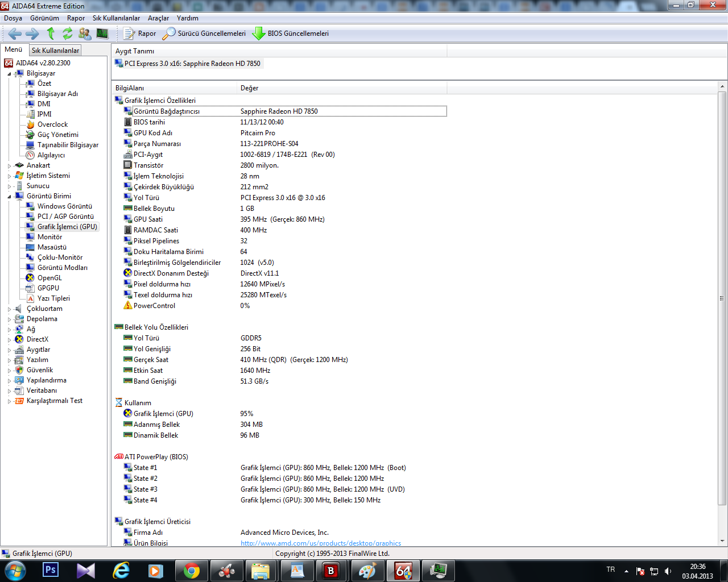The width and height of the screenshot is (728, 582).
Task: Click the scrollbar down arrow
Action: pyautogui.click(x=722, y=541)
